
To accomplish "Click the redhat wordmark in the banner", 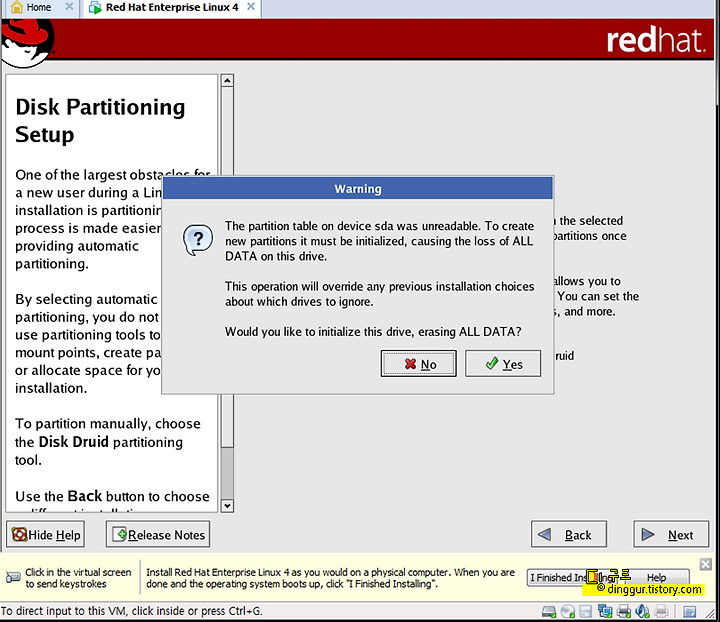I will 656,40.
